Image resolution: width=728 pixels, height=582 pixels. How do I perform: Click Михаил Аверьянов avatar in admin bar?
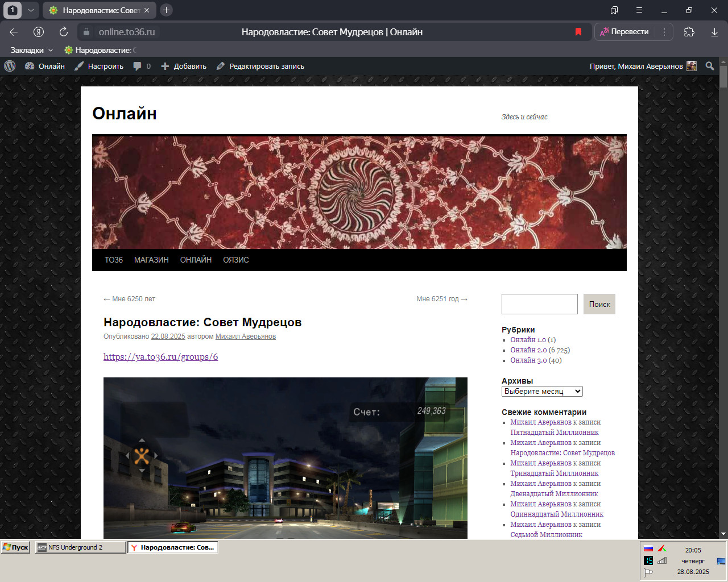click(x=692, y=66)
